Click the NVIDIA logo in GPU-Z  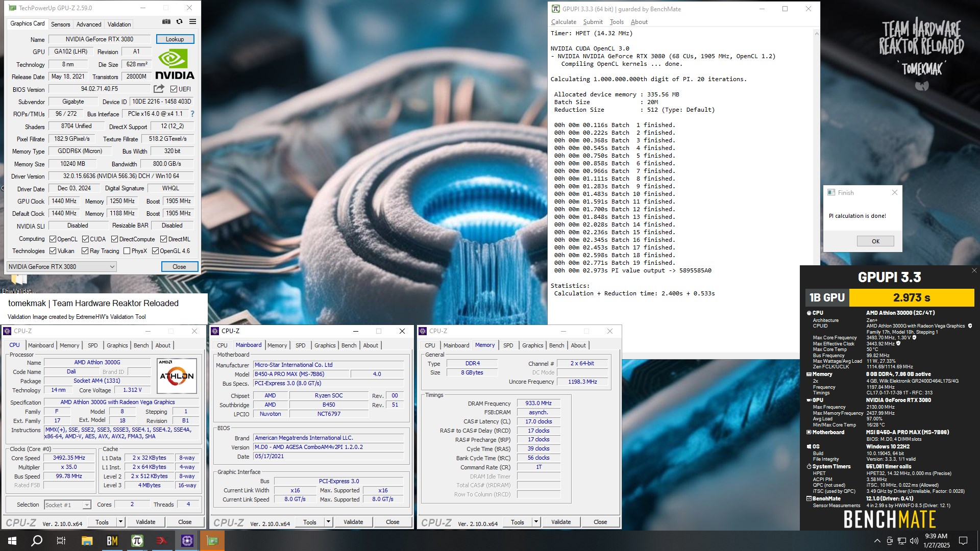click(x=175, y=65)
